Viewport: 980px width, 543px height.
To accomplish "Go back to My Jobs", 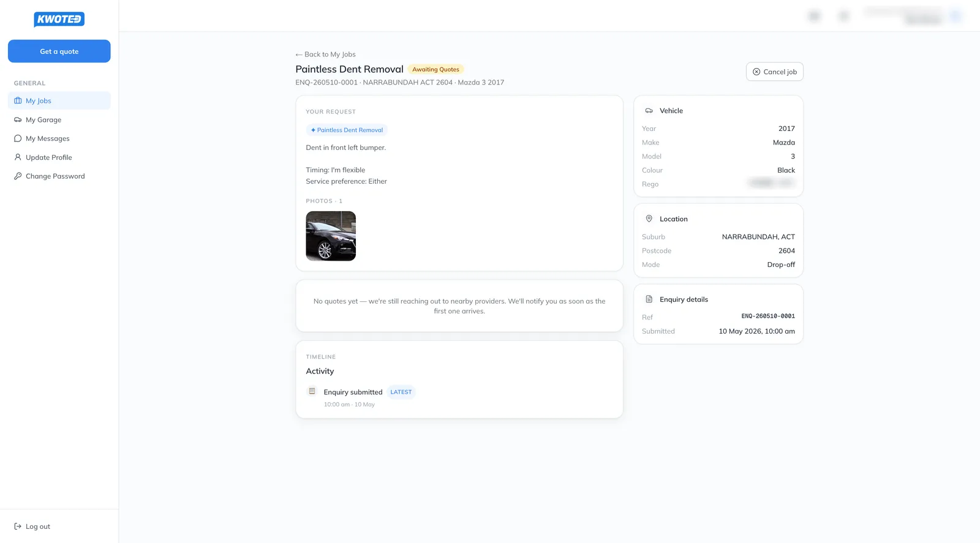I will coord(325,54).
